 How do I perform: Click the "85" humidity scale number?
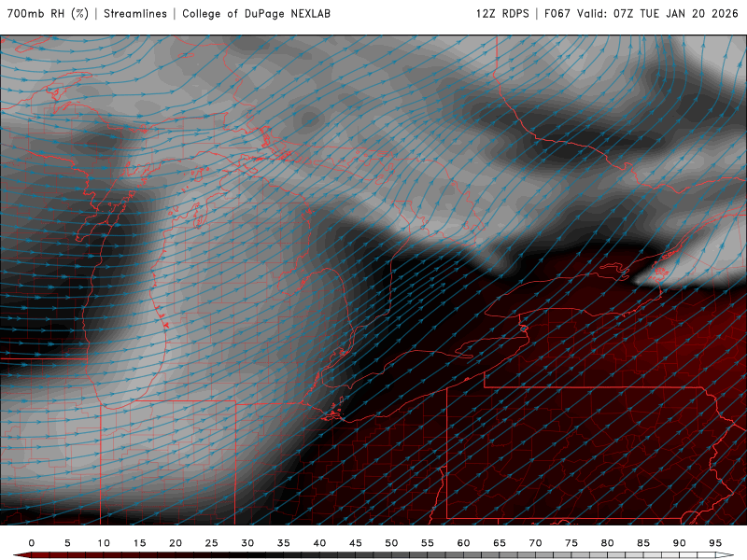[x=643, y=543]
